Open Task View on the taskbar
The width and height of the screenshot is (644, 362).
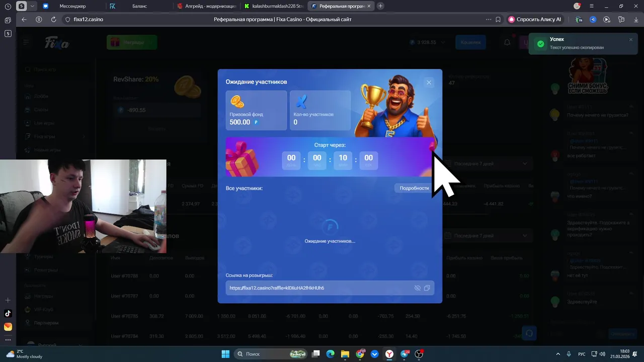click(x=316, y=354)
